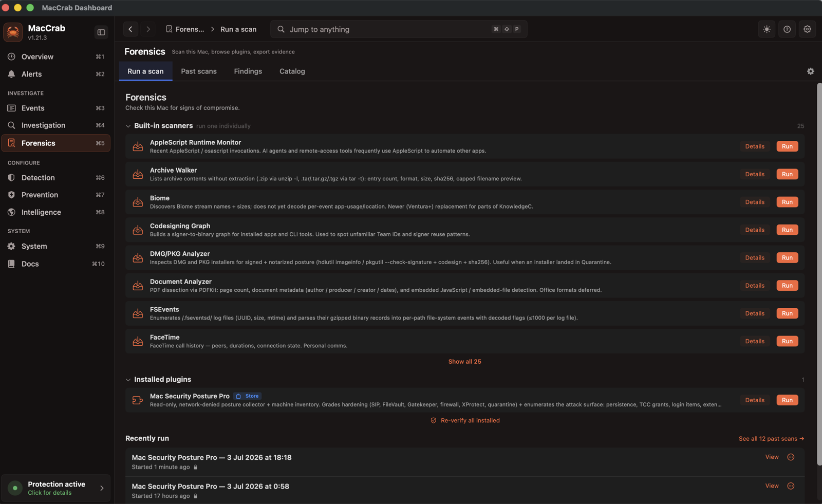Image resolution: width=822 pixels, height=504 pixels.
Task: Click the AppleScript Runtime Monitor scanner icon
Action: click(x=138, y=146)
